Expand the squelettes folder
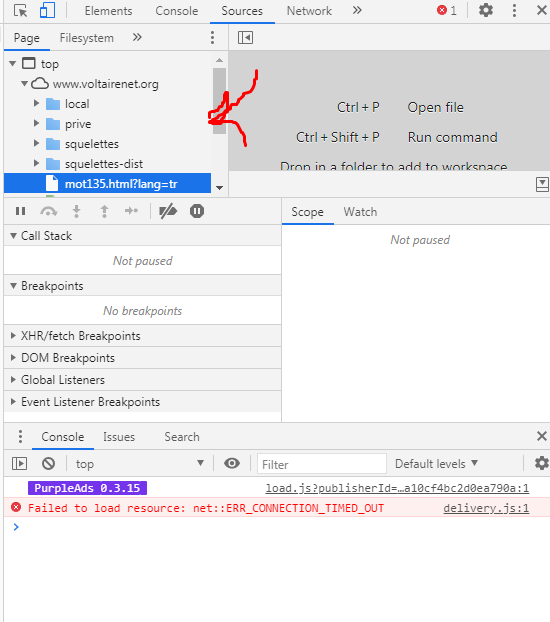The height and width of the screenshot is (622, 550). 37,143
